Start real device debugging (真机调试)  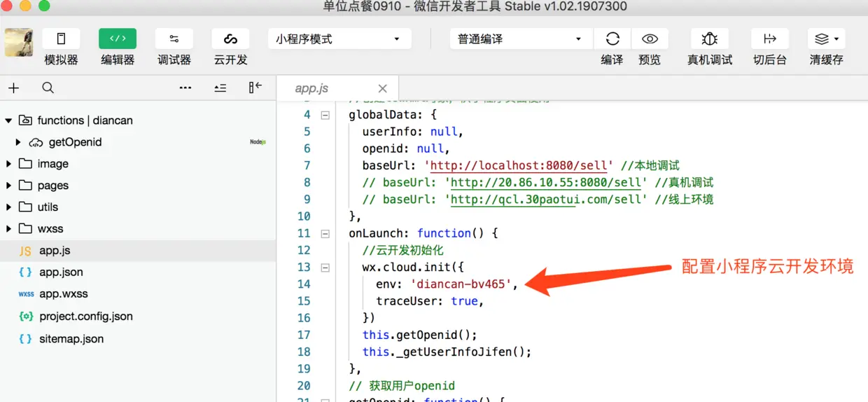pyautogui.click(x=710, y=39)
